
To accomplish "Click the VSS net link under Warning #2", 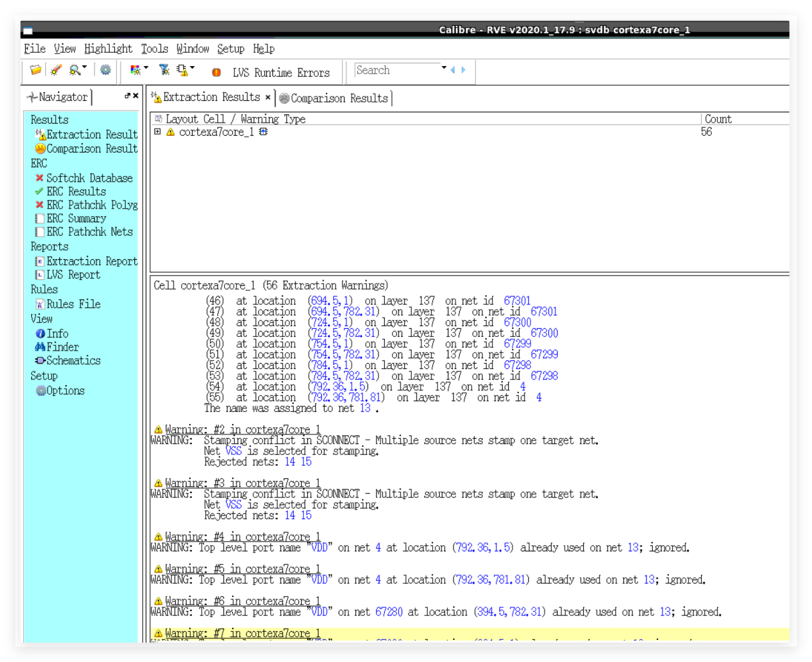I will coord(233,451).
